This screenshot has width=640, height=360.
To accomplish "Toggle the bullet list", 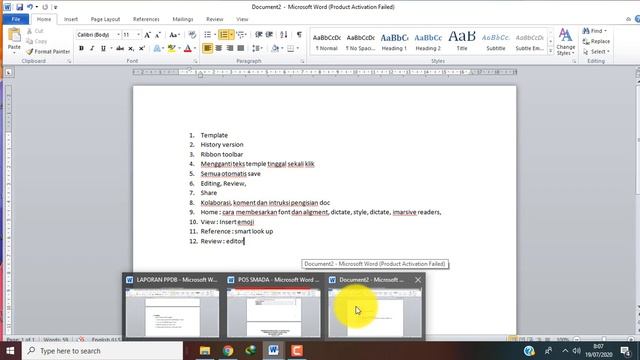I will pos(207,35).
